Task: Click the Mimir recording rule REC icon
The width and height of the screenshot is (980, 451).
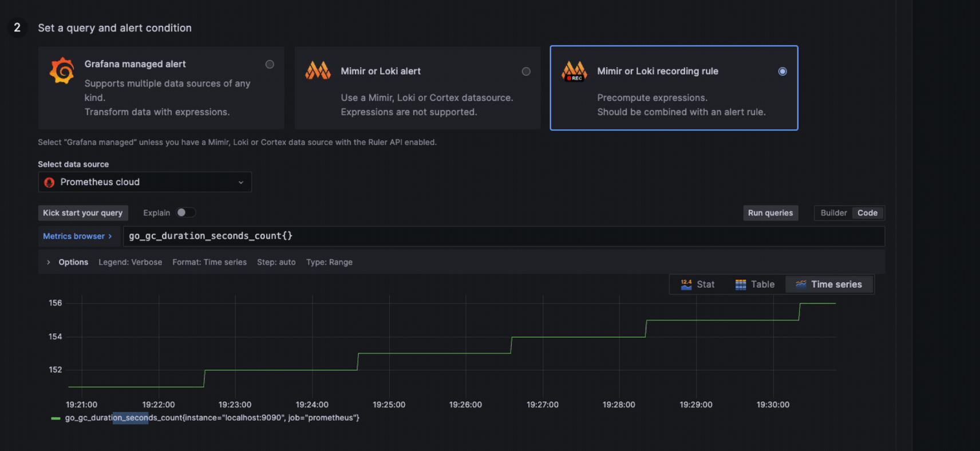Action: tap(574, 72)
